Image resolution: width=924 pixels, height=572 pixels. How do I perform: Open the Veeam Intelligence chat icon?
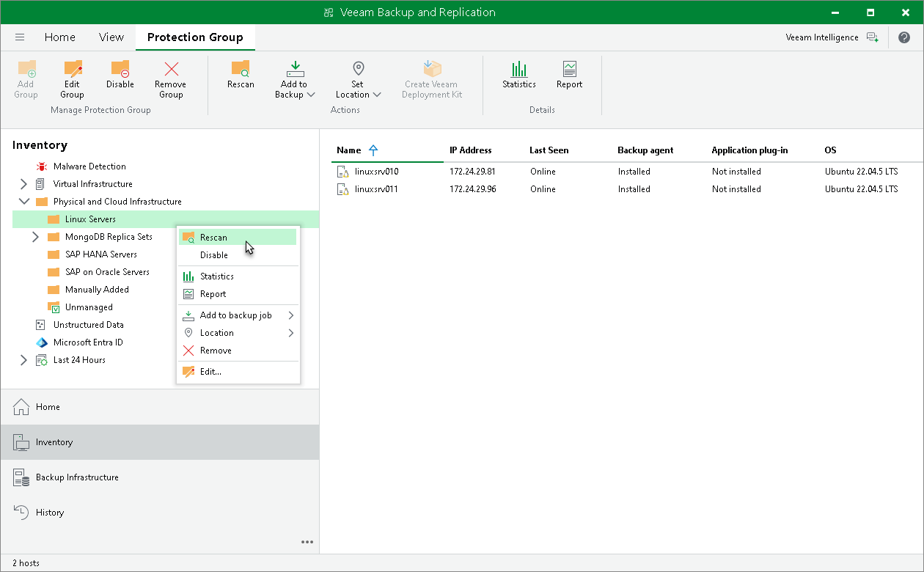(872, 37)
